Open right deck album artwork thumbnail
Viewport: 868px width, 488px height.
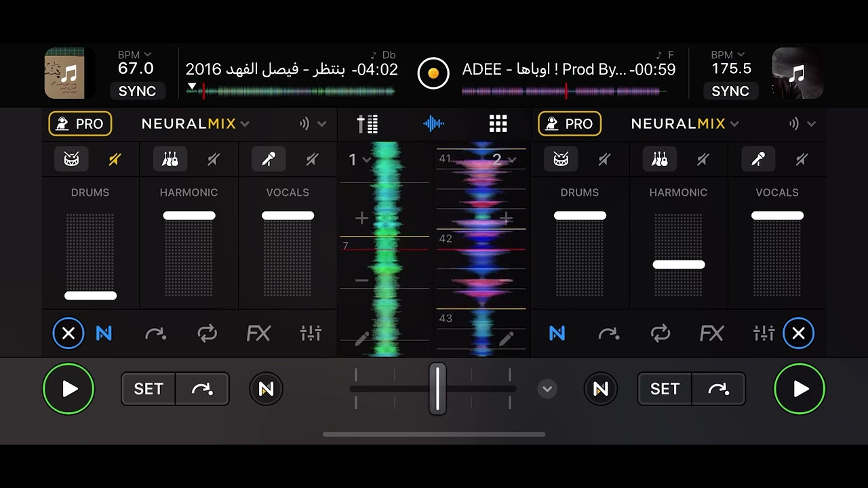797,73
